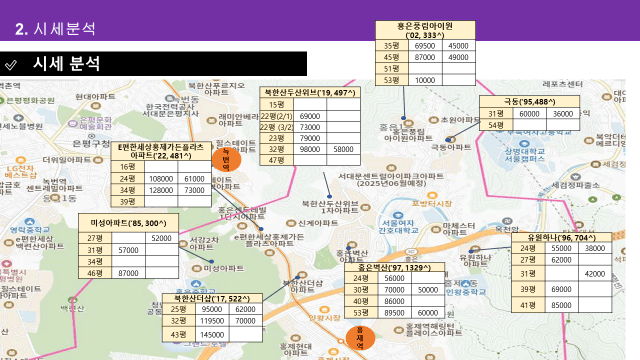Viewport: 640px width, 360px height.
Task: Click the 119500 cell in 북한산더샵 32평 row
Action: coord(212,321)
